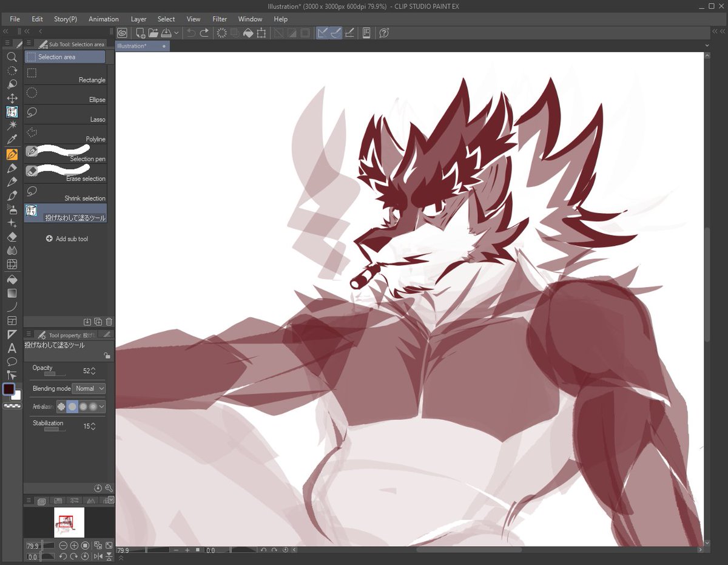728x565 pixels.
Task: Toggle Snap to Grid
Action: click(349, 33)
